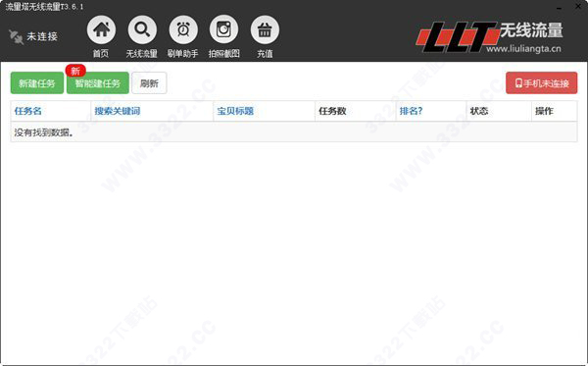Click the 没有找到数据 empty row
The image size is (588, 366).
[294, 132]
